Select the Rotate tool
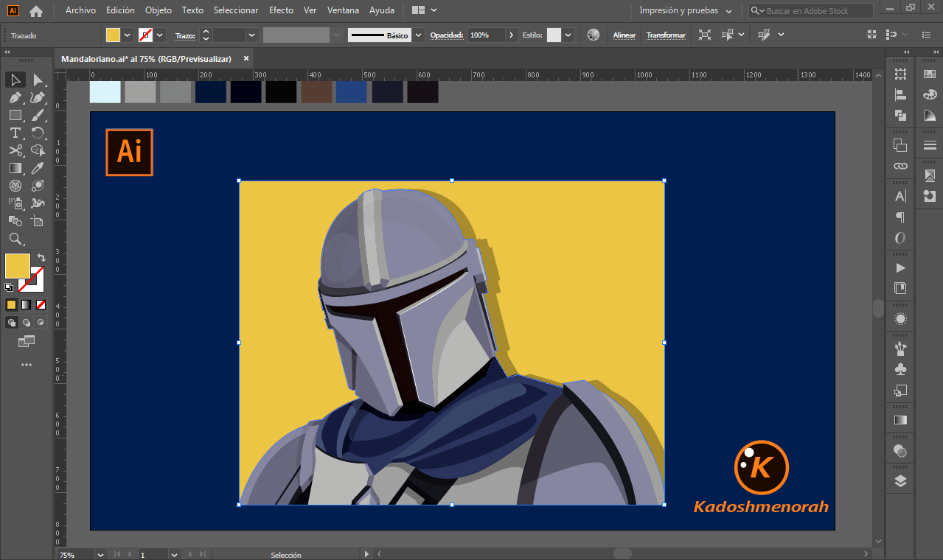Screen dimensions: 943x560 click(x=38, y=133)
